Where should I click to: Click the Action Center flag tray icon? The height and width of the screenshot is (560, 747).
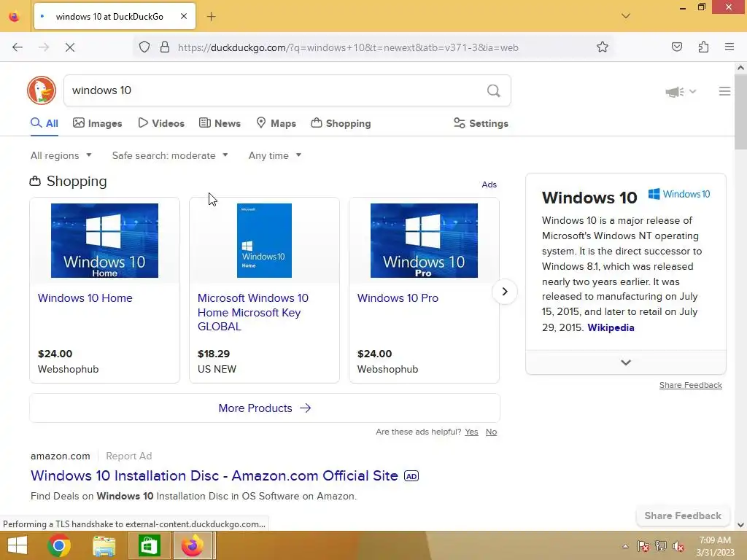[x=643, y=546]
